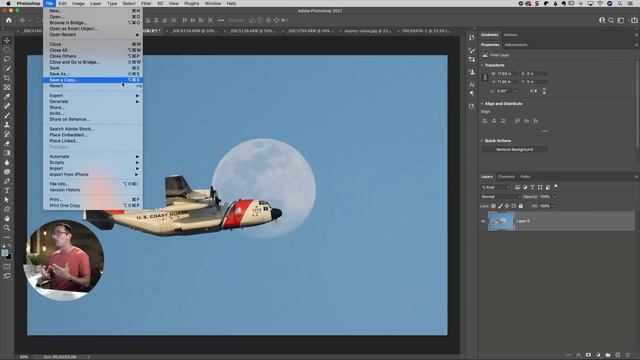Open the layer Kind filter dropdown
This screenshot has width=640, height=360.
pos(496,187)
